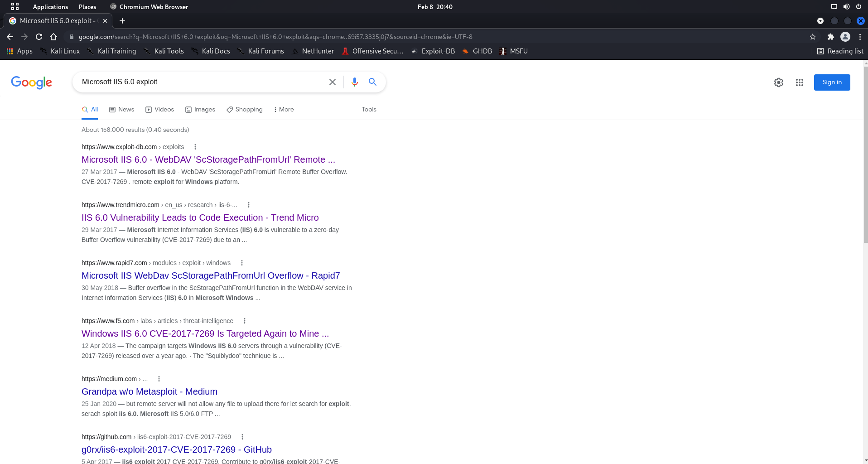Open g0rx iis6-exploit GitHub result
This screenshot has width=868, height=464.
coord(177,449)
